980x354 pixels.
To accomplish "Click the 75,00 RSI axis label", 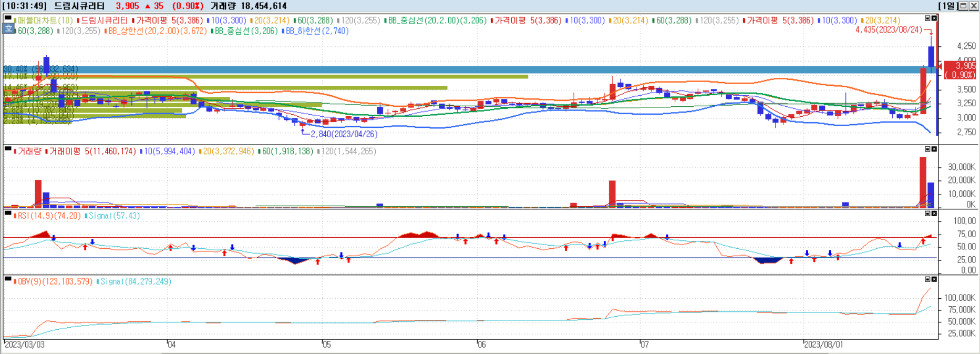I will 966,234.
